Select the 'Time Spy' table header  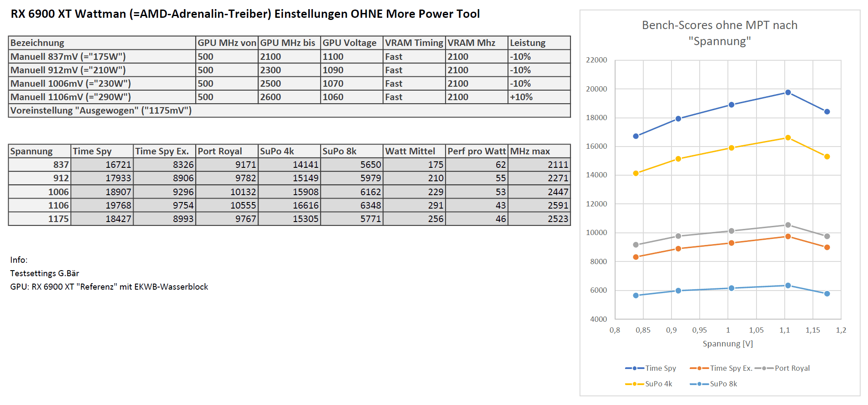[x=102, y=151]
